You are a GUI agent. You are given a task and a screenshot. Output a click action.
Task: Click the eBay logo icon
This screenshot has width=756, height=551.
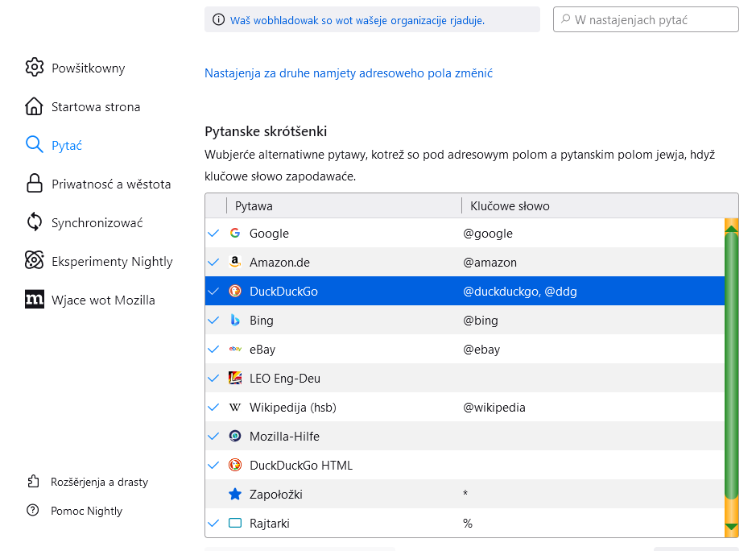pyautogui.click(x=235, y=350)
